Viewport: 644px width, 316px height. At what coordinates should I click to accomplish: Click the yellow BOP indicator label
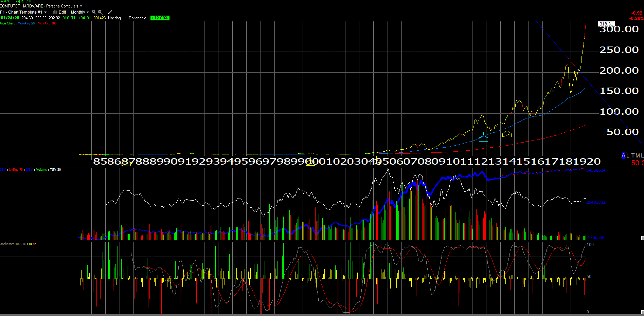pyautogui.click(x=32, y=244)
